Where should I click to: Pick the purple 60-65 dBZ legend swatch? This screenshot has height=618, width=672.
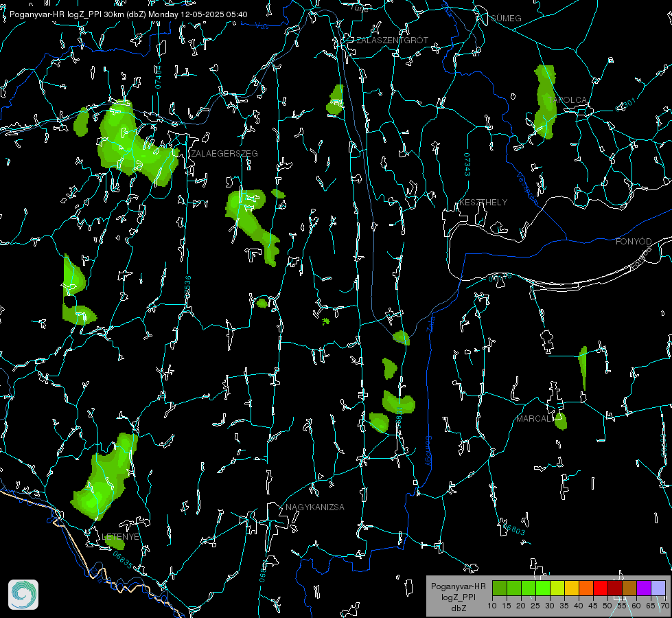[x=644, y=588]
